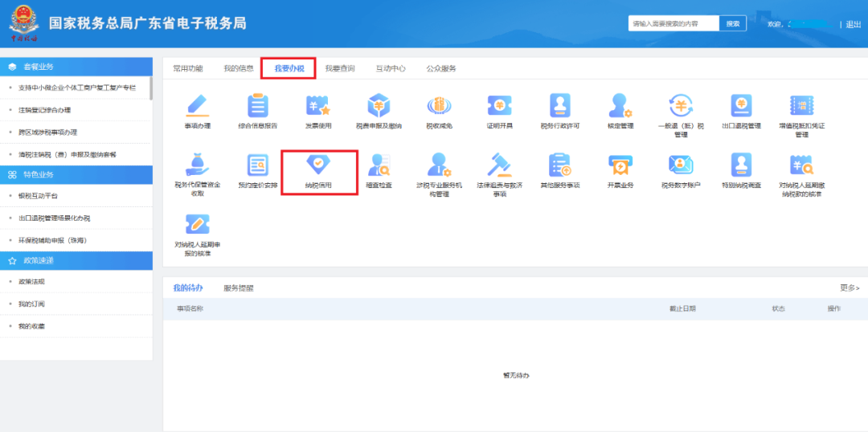Click the 套餐业务 section header
This screenshot has height=432, width=868.
pos(76,67)
